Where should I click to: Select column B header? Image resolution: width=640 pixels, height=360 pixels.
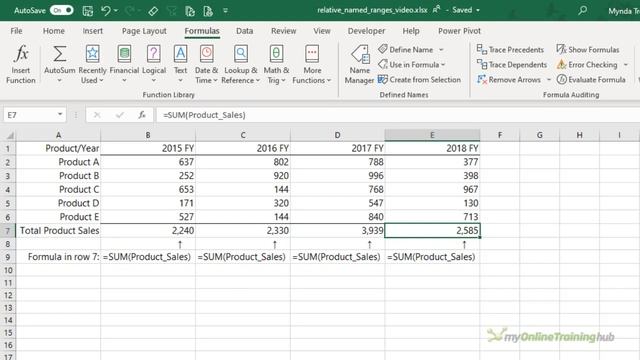[148, 135]
